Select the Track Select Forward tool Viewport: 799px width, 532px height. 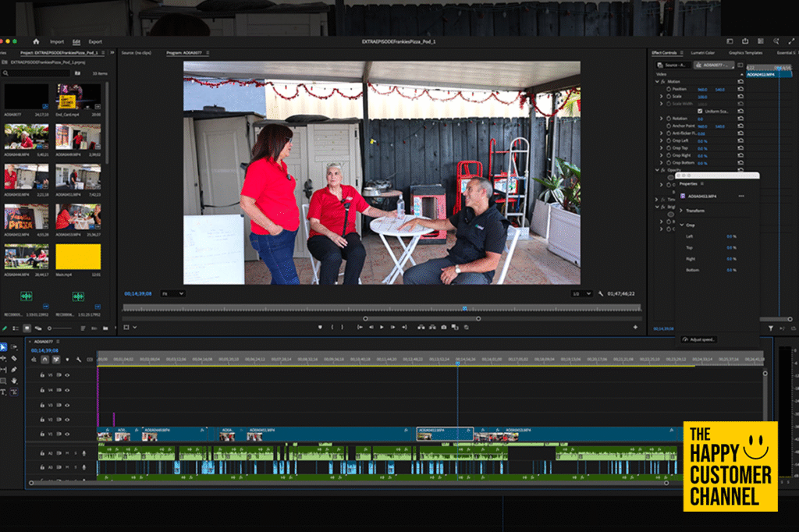tap(14, 347)
